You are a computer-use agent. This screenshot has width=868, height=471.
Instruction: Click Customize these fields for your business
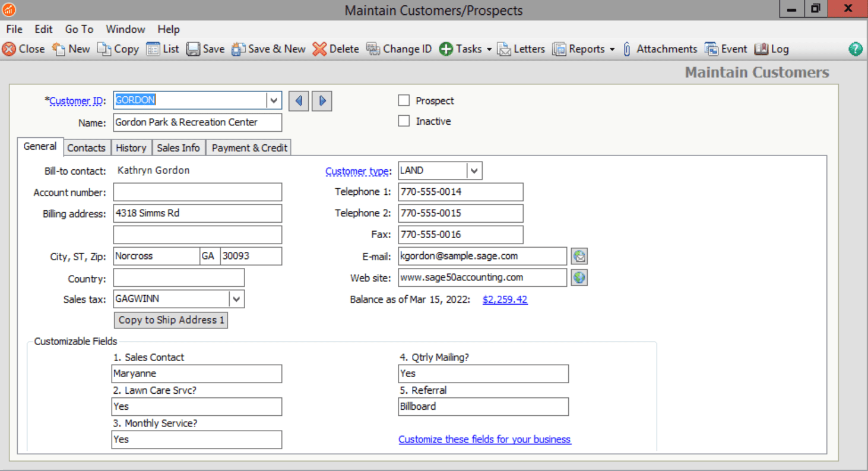484,440
